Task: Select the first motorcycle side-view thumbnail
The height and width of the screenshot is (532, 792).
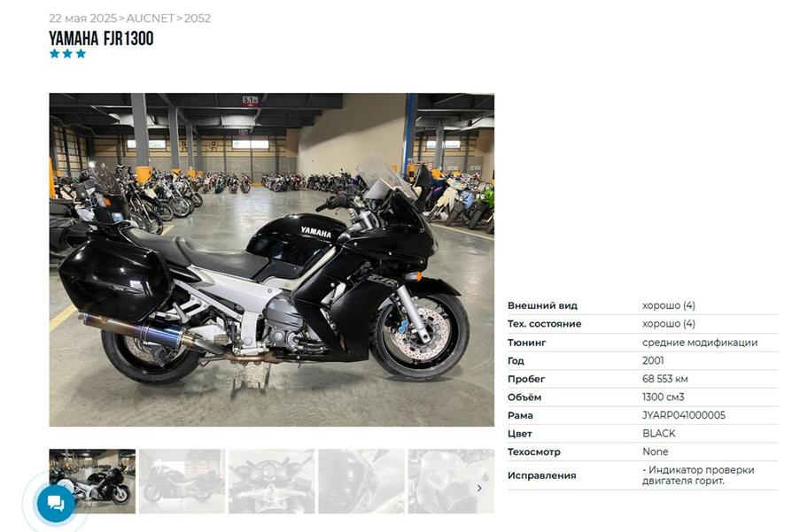Action: (92, 481)
